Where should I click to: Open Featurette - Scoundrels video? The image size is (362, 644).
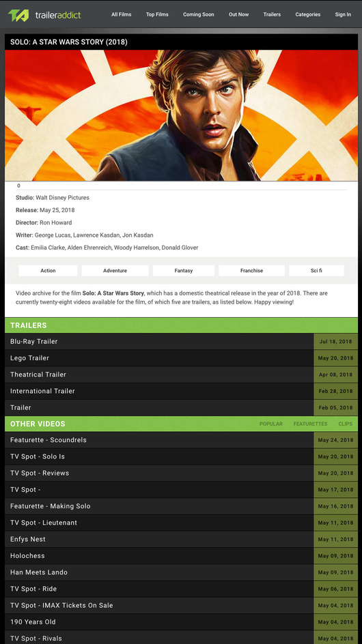[x=181, y=440]
